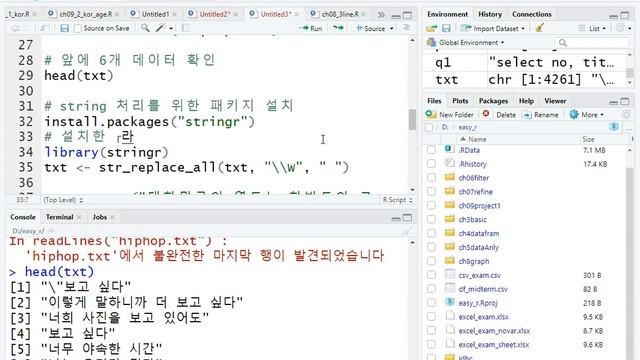Save workspace icon in Environment pane
Image resolution: width=640 pixels, height=360 pixels.
446,28
